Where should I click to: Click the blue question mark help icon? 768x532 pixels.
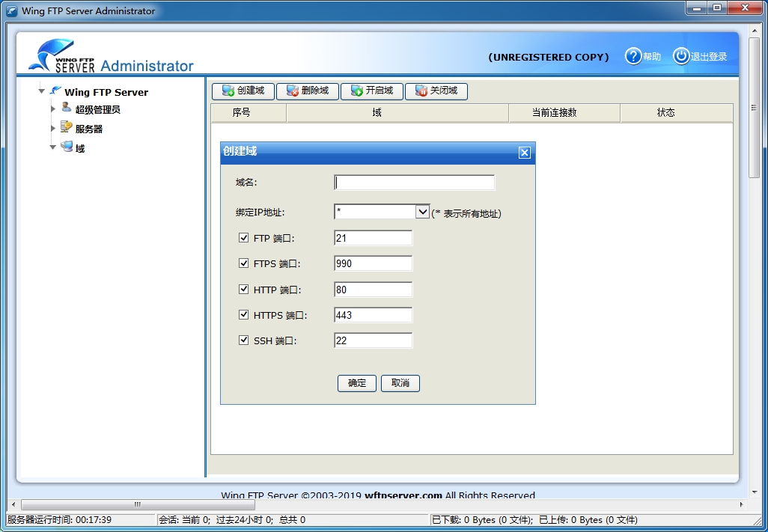click(633, 56)
